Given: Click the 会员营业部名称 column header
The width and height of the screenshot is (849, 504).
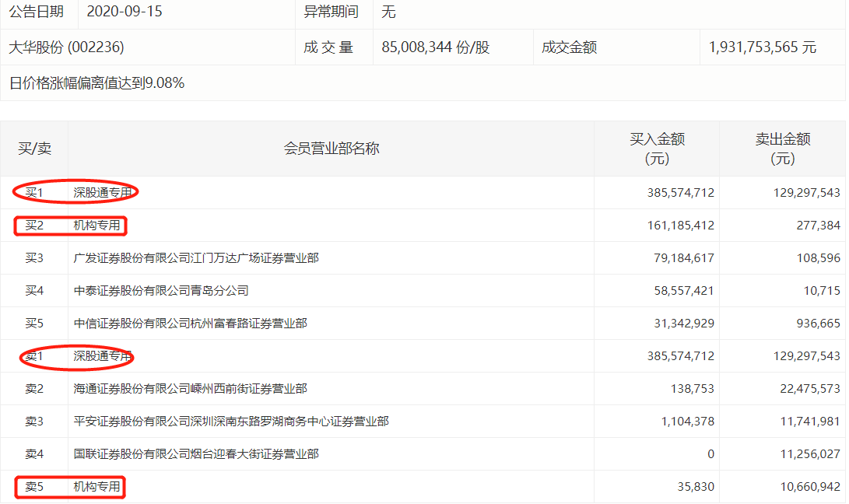Looking at the screenshot, I should pos(332,149).
